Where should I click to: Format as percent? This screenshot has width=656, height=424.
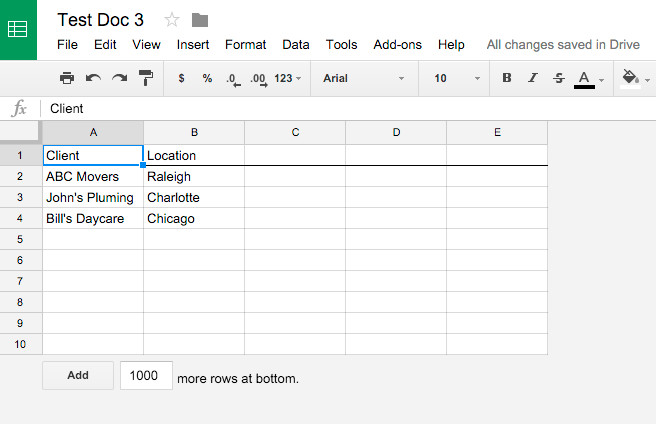207,78
